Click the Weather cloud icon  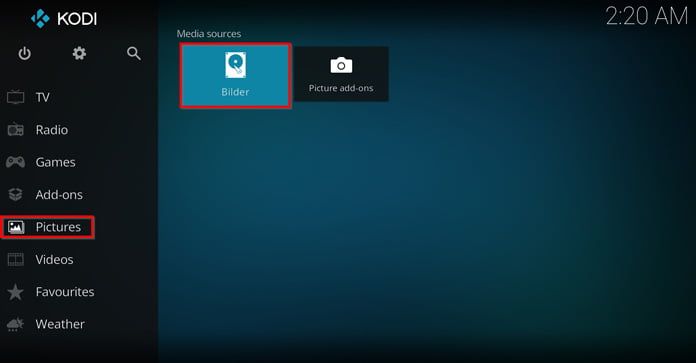click(16, 324)
